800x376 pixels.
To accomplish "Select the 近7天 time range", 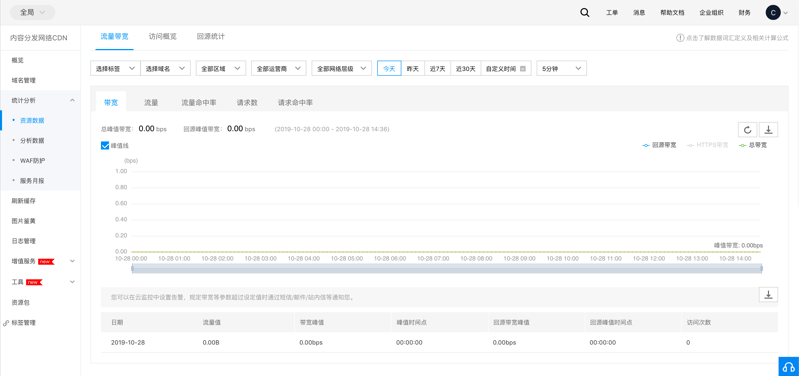I will [x=437, y=68].
